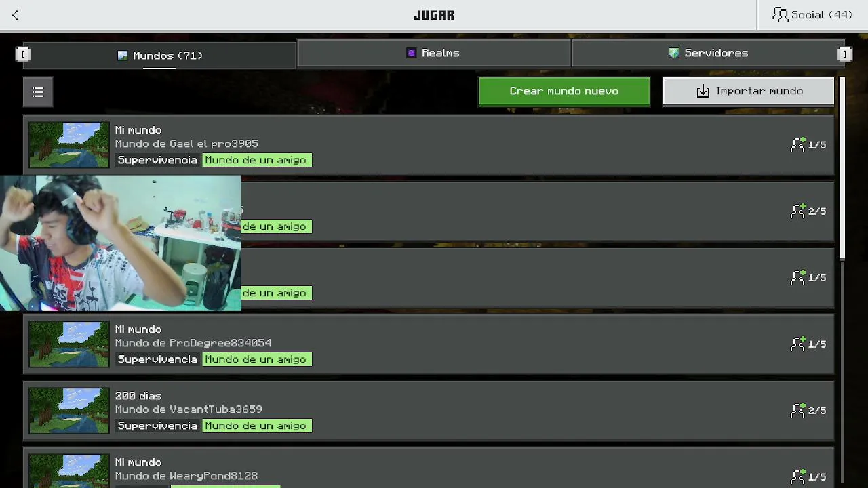This screenshot has height=488, width=868.
Task: Open thumbnail of Gael el pro3905's world
Action: tap(68, 144)
